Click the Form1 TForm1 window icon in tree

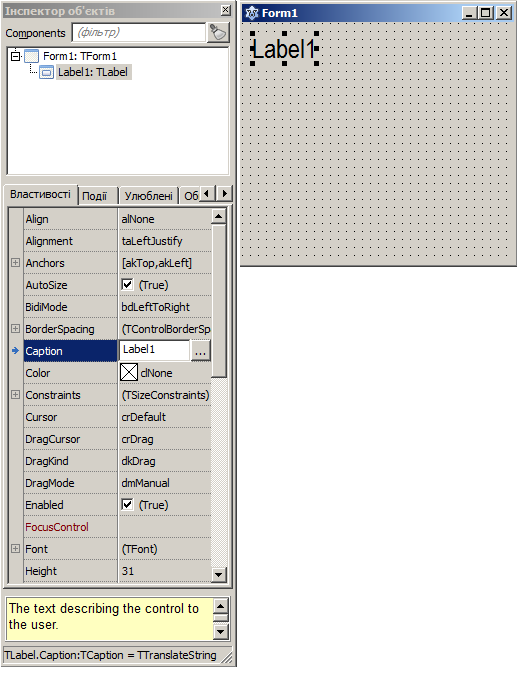point(31,56)
